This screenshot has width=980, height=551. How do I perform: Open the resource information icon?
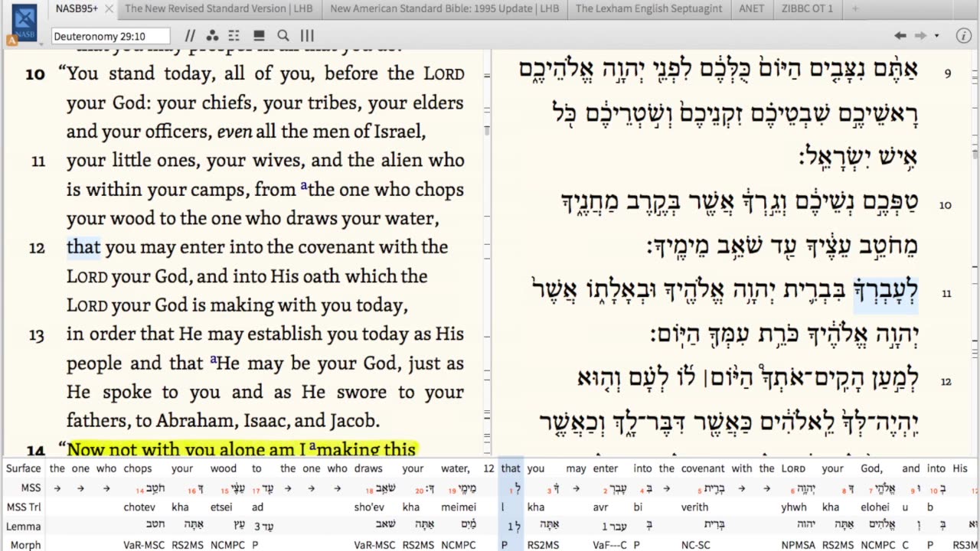click(x=964, y=35)
